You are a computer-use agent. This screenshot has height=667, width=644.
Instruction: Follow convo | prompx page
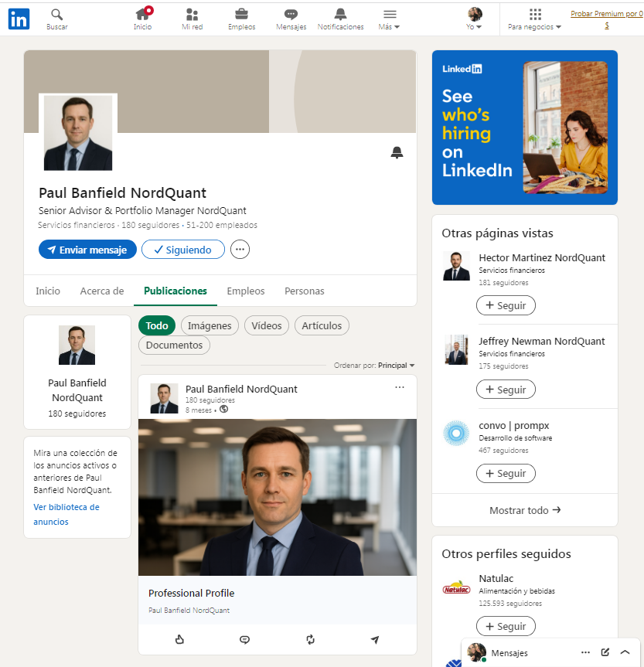pyautogui.click(x=506, y=474)
